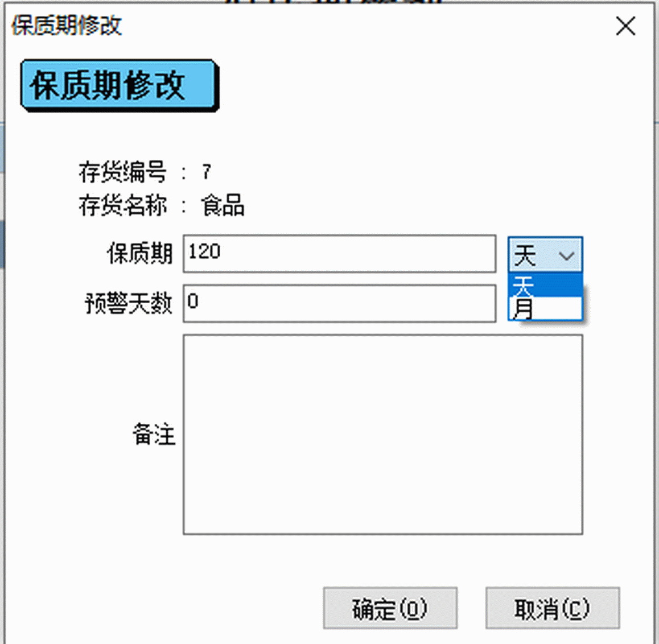Collapse the 保质期 unit combo box showing 天
Viewport: 659px width, 644px height.
545,254
